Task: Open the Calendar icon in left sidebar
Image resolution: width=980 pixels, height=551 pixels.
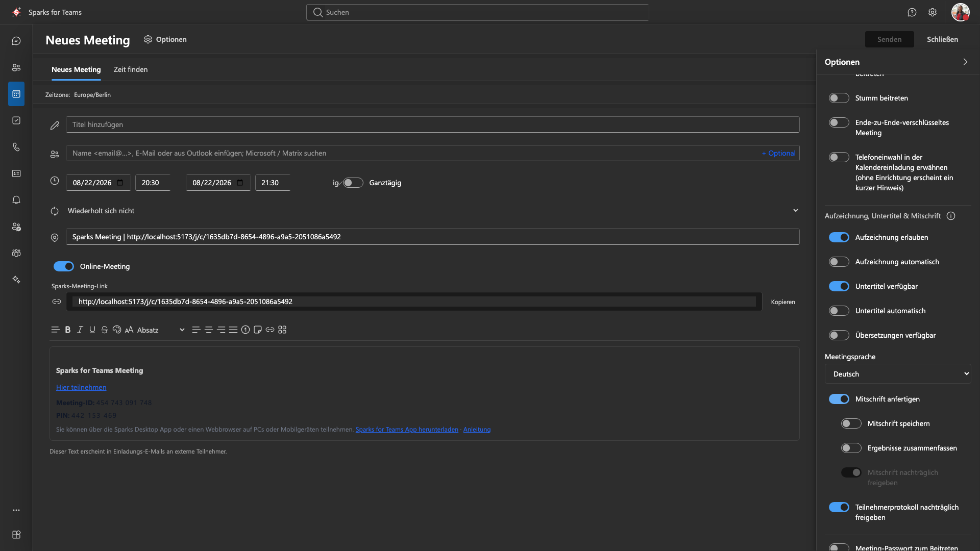Action: [x=16, y=94]
